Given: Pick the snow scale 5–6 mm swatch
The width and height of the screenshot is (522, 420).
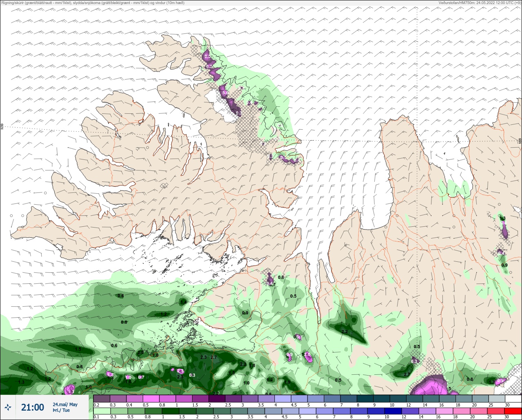Looking at the screenshot, I should pyautogui.click(x=316, y=398).
